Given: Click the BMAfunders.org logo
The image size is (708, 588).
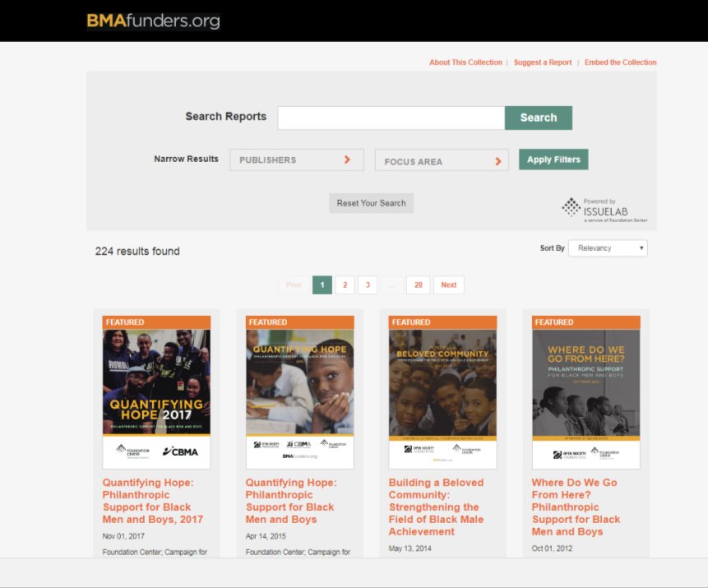Looking at the screenshot, I should click(153, 21).
